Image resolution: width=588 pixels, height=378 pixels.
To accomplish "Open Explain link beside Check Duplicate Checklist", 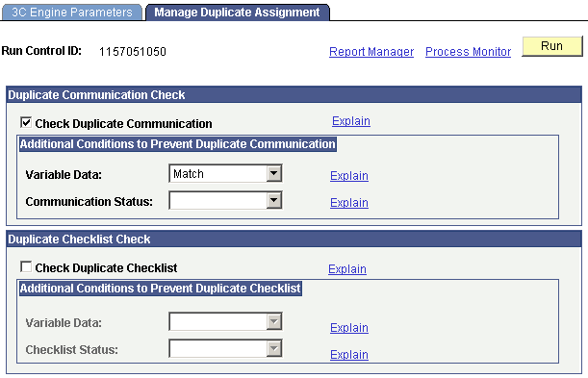I will (x=347, y=269).
